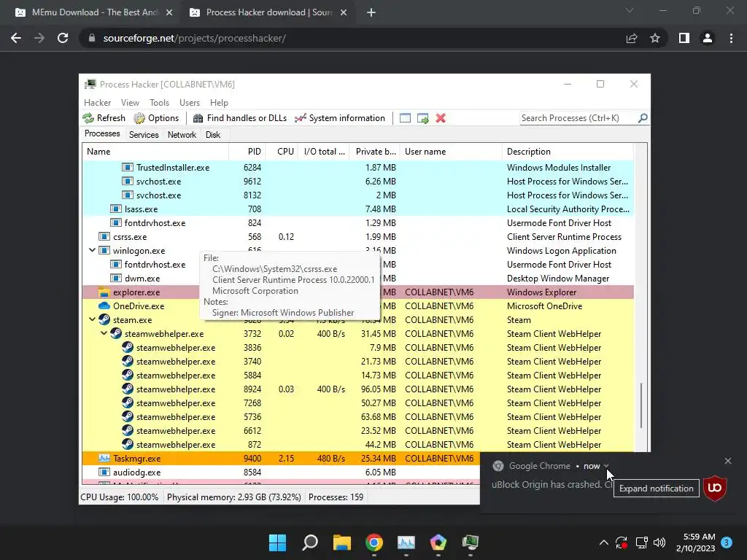Open the Tools menu

click(159, 102)
